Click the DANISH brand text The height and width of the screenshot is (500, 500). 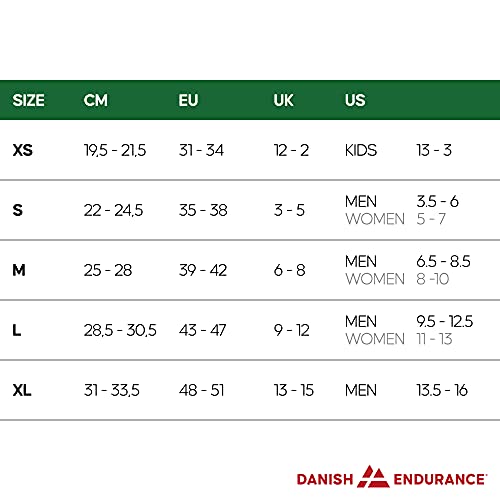tap(325, 480)
